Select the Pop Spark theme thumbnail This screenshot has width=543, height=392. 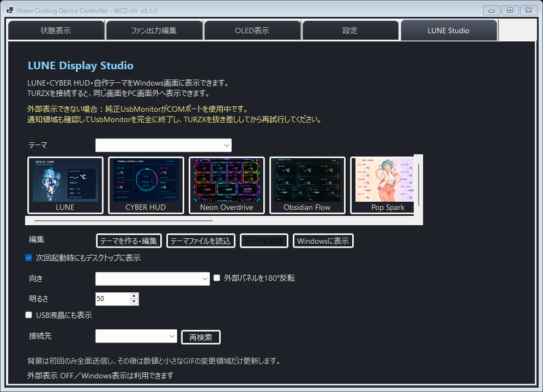(382, 185)
